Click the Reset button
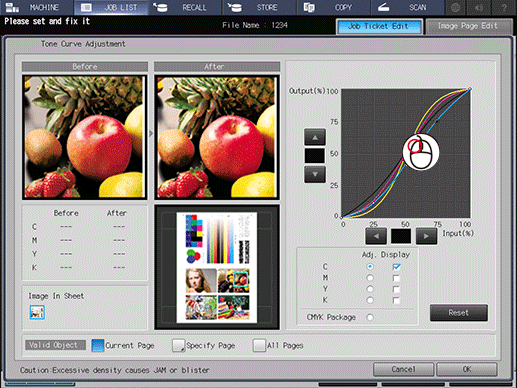This screenshot has width=517, height=388. point(459,313)
